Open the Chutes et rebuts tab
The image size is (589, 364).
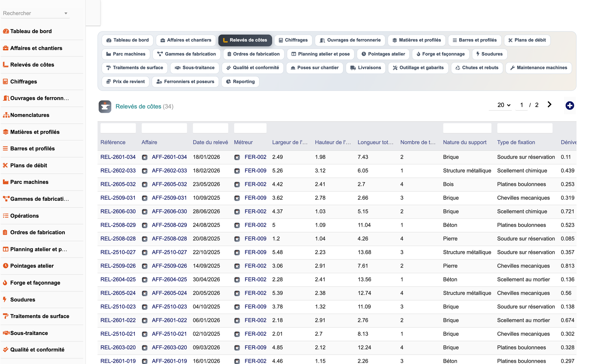pos(477,68)
